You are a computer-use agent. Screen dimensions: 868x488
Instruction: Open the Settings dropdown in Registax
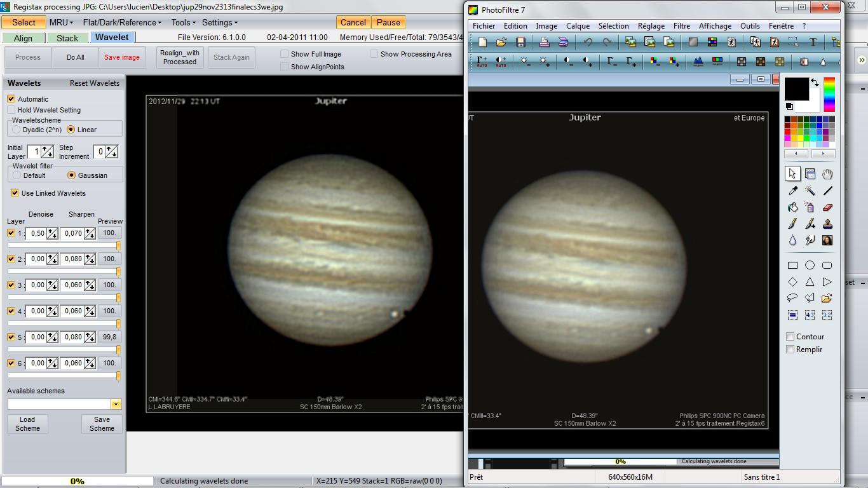(x=220, y=22)
